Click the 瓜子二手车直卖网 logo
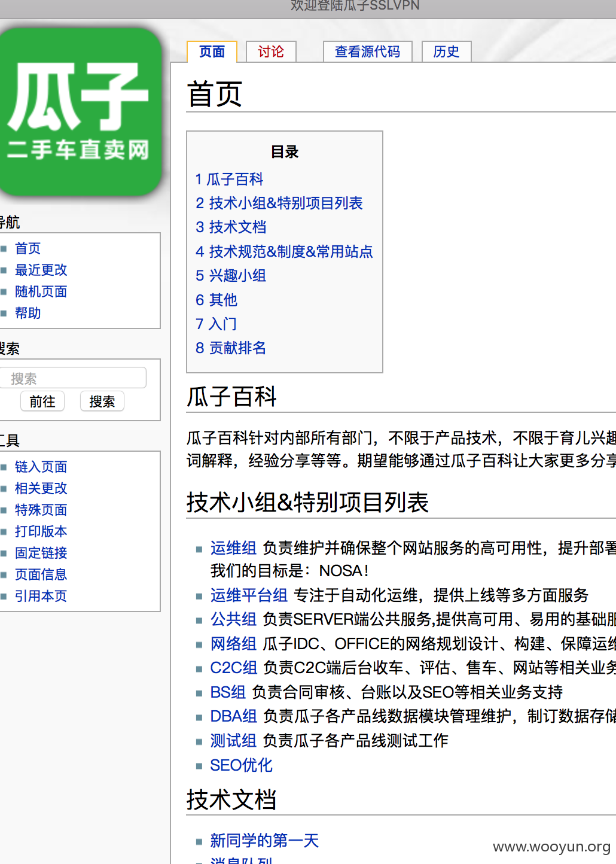Image resolution: width=616 pixels, height=864 pixels. (x=79, y=111)
